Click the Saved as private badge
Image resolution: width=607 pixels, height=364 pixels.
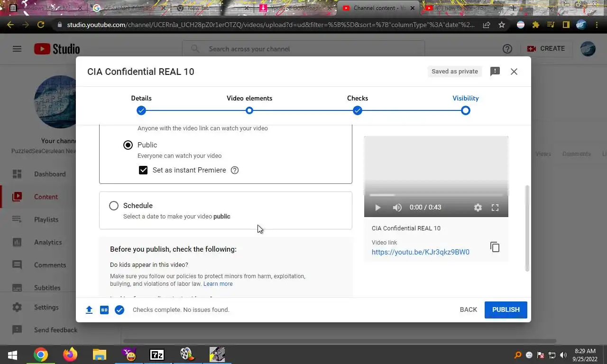[455, 72]
